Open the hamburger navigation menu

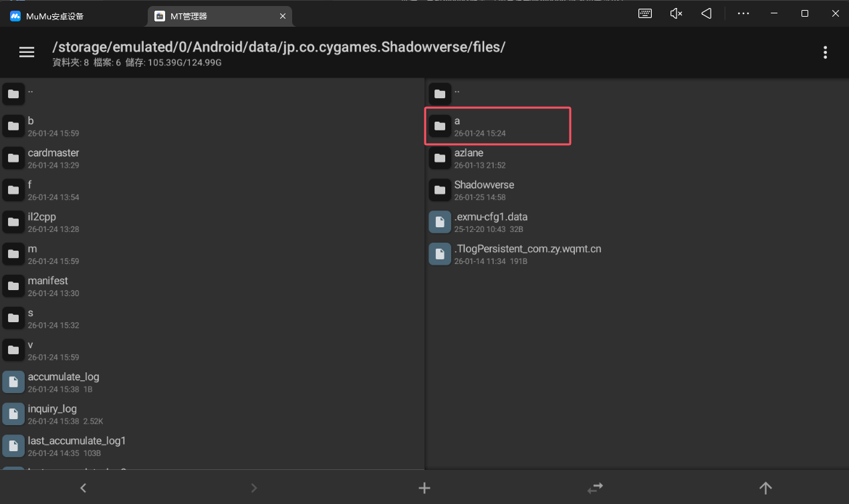(x=27, y=52)
